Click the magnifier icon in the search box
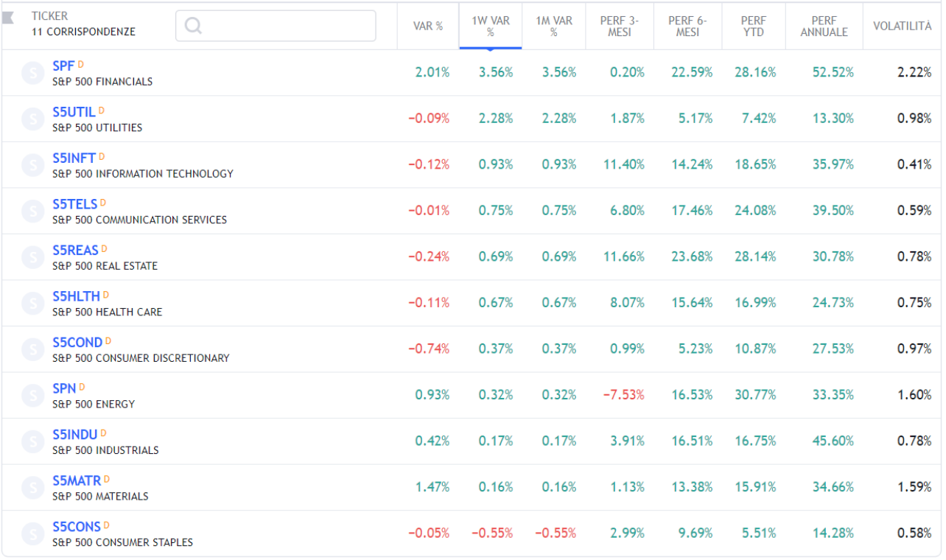 click(x=194, y=26)
